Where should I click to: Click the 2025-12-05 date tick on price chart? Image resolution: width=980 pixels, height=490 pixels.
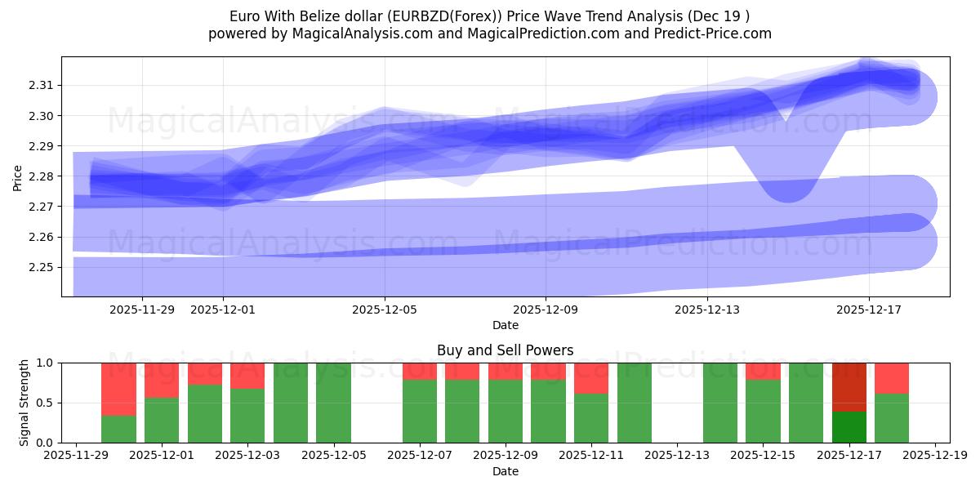click(x=386, y=306)
